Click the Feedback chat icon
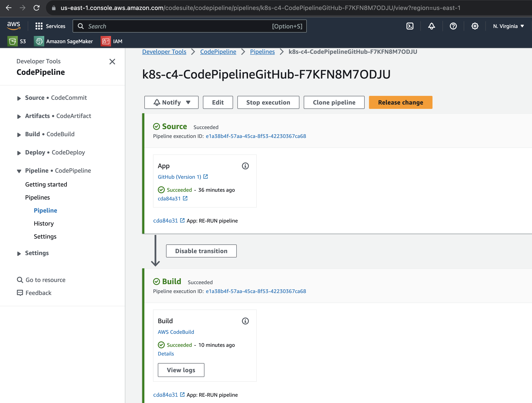Image resolution: width=532 pixels, height=403 pixels. pos(20,293)
